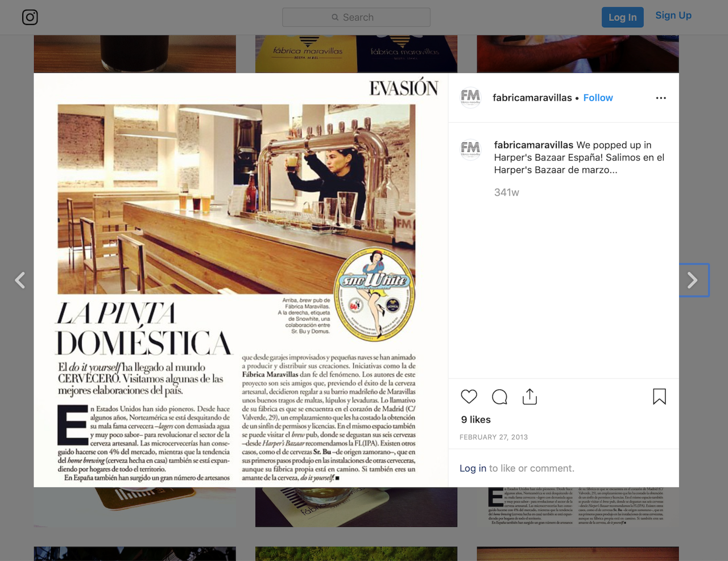
Task: View the 9 likes list
Action: [475, 419]
